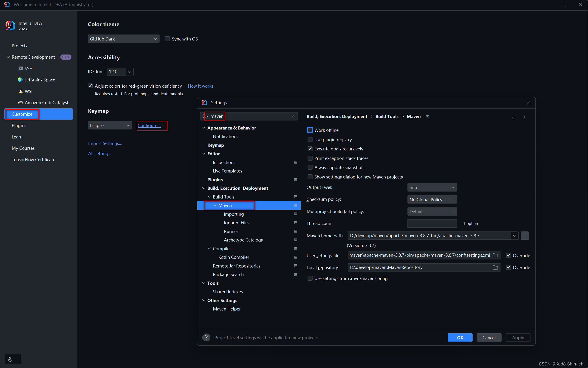Viewport: 588px width, 368px height.
Task: Select Customize in the welcome sidebar
Action: pyautogui.click(x=39, y=114)
